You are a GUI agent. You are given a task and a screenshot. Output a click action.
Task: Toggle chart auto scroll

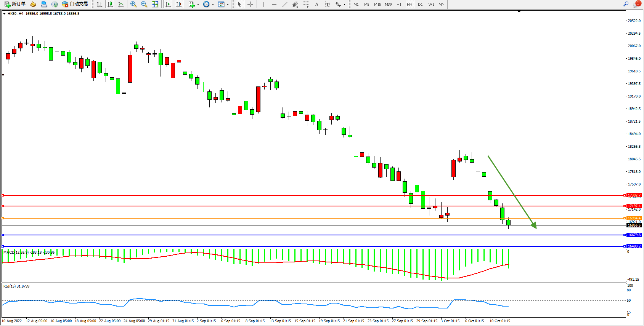[168, 4]
